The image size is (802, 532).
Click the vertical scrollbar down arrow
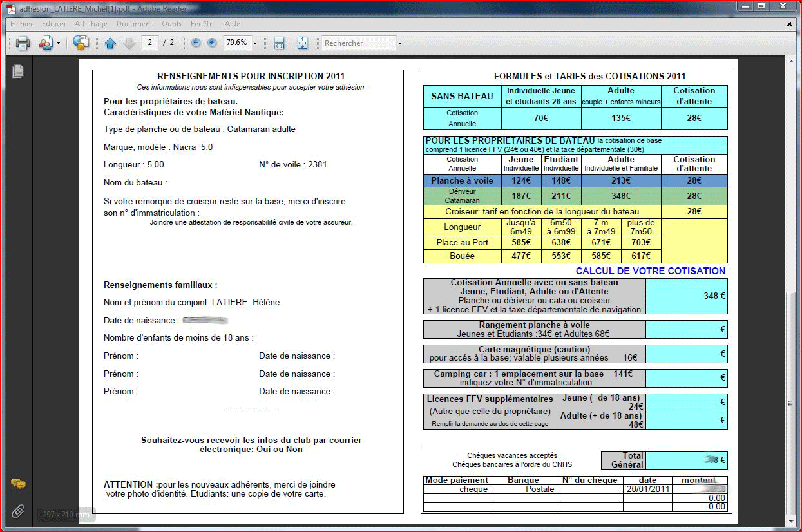click(791, 520)
